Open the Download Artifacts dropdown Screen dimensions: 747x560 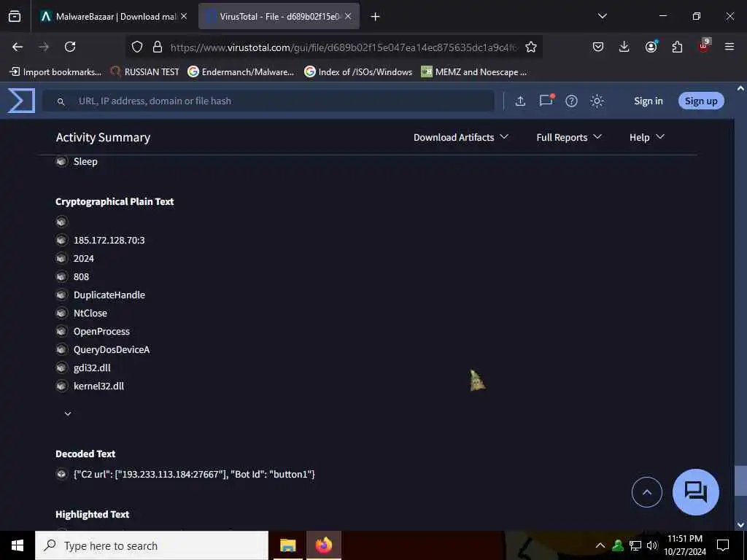[461, 137]
